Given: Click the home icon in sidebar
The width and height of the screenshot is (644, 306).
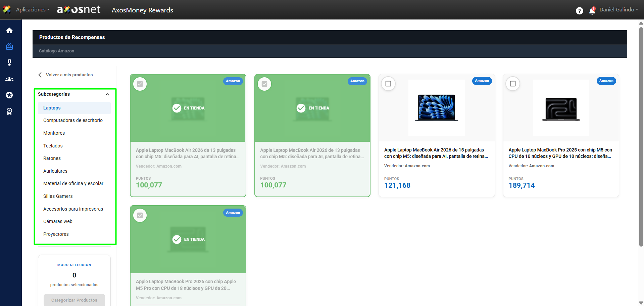Looking at the screenshot, I should point(9,31).
